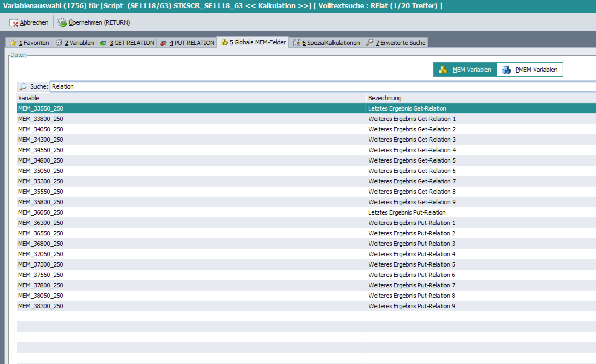Click the PUT RELATION tab icon
The image size is (596, 364).
[163, 43]
